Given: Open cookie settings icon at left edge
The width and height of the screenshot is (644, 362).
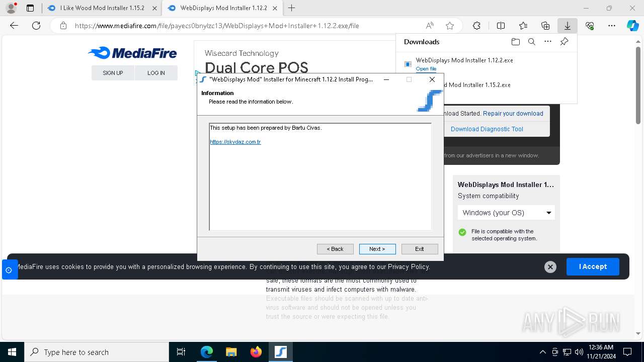Looking at the screenshot, I should click(9, 270).
